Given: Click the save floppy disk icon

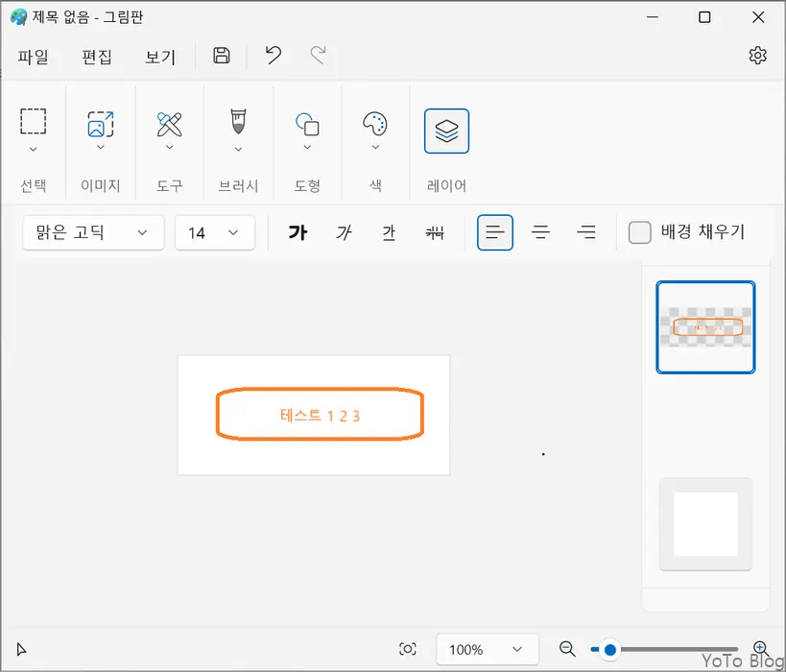Looking at the screenshot, I should 222,56.
